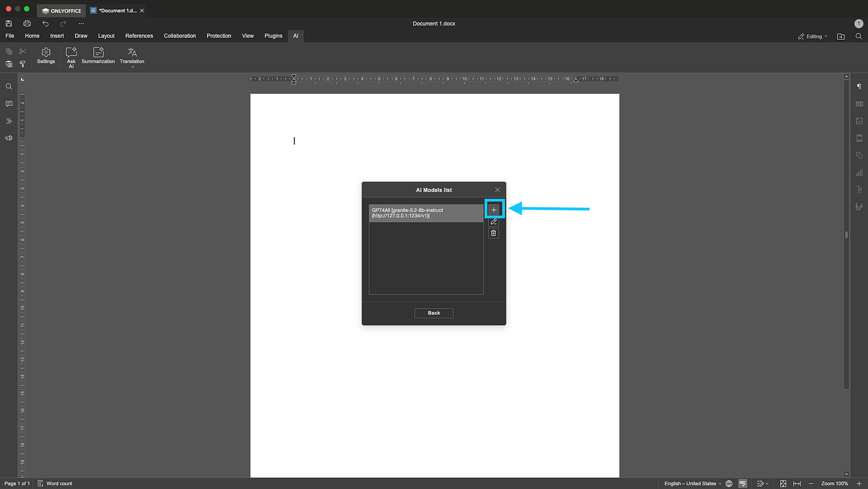Switch to the ONLYOFFICE home tab
The width and height of the screenshot is (868, 489).
(x=61, y=11)
